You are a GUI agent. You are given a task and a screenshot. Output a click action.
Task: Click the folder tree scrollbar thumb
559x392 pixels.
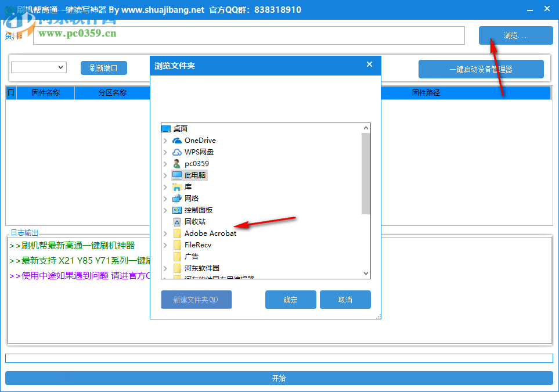[x=366, y=173]
